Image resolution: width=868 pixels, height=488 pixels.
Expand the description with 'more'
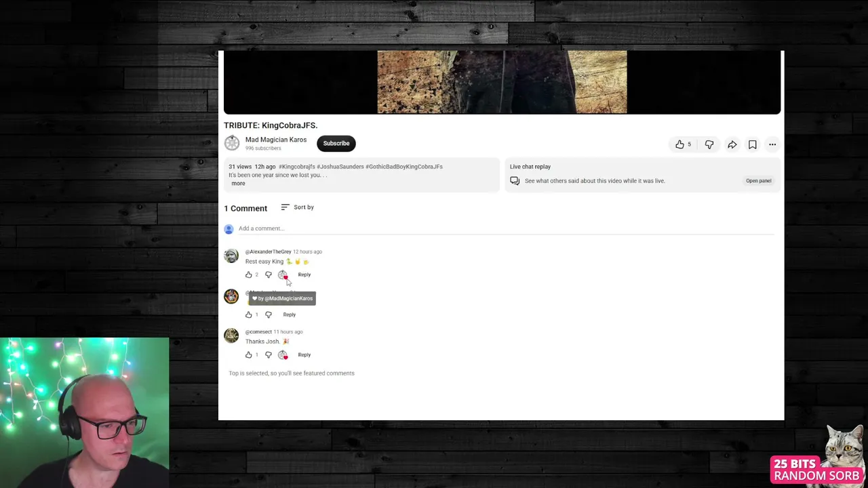(x=238, y=184)
